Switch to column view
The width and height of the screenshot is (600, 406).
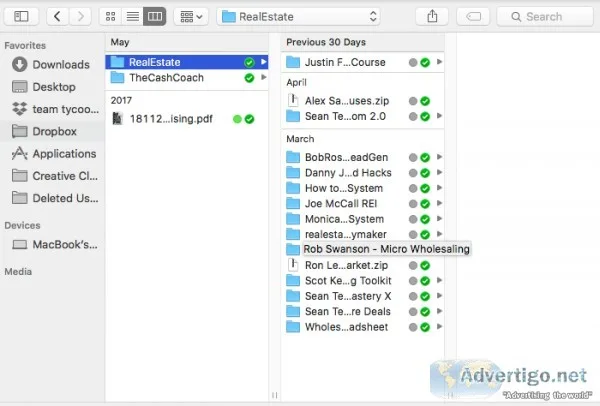coord(155,16)
